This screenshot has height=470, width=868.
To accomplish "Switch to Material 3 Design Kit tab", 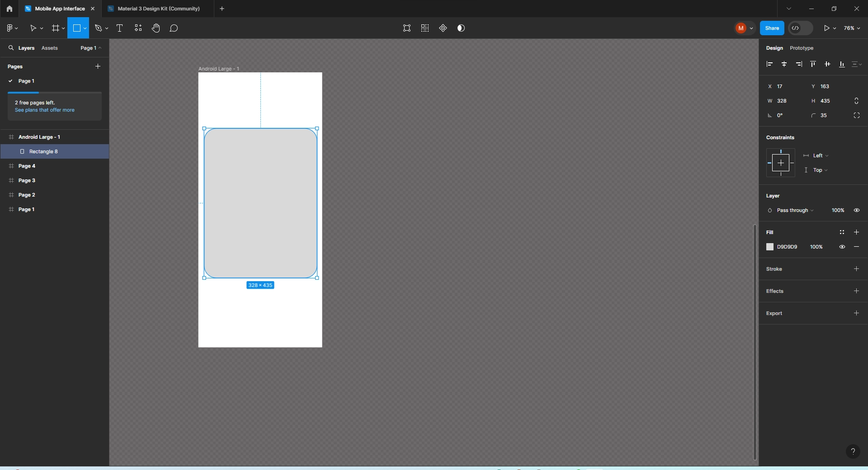I will (x=158, y=9).
